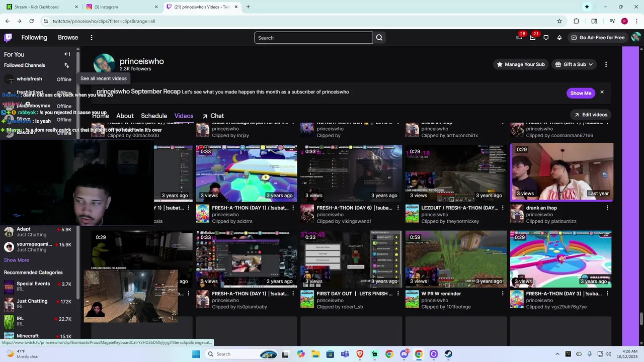Viewport: 644px width, 362px height.
Task: Collapse the For You sidebar
Action: tap(67, 54)
